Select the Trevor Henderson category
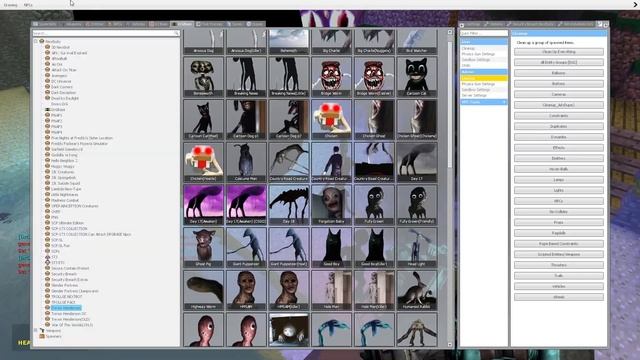 tap(66, 308)
